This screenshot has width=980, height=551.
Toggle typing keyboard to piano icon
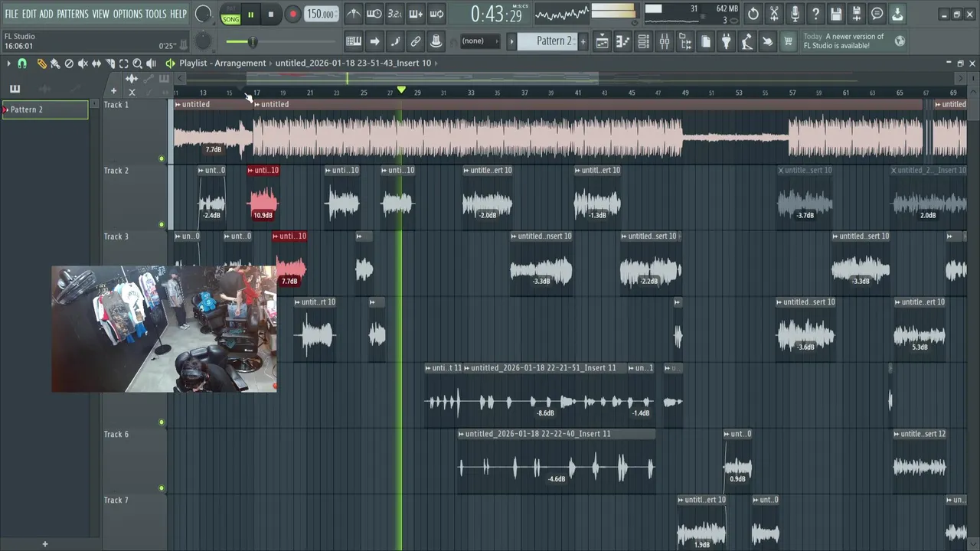coord(354,41)
